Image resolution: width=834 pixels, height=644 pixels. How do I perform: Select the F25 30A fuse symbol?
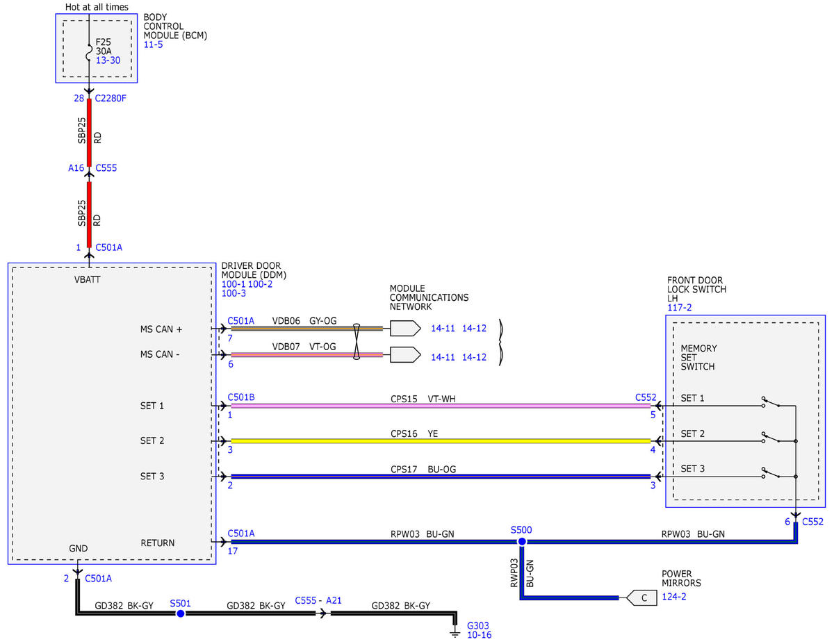tap(89, 51)
